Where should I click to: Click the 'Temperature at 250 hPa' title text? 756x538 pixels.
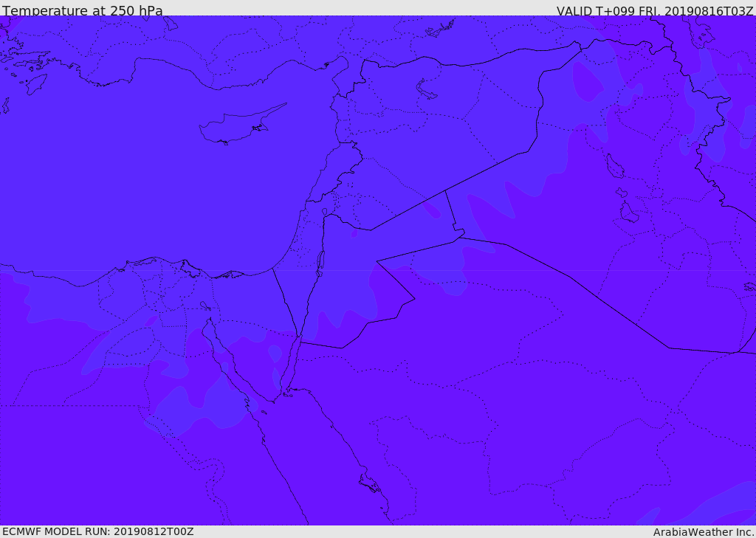coord(83,10)
